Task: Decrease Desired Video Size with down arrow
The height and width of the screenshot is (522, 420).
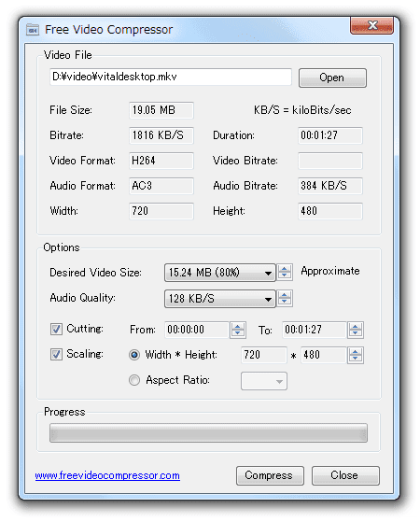Action: coord(285,276)
